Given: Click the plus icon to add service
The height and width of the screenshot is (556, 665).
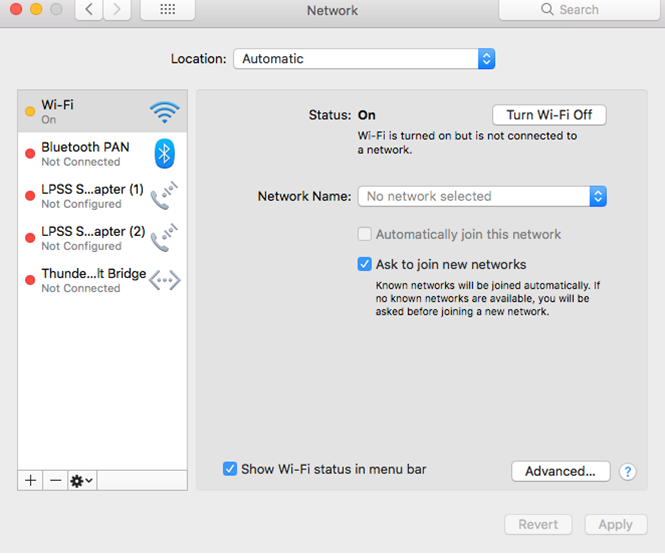Looking at the screenshot, I should (31, 480).
